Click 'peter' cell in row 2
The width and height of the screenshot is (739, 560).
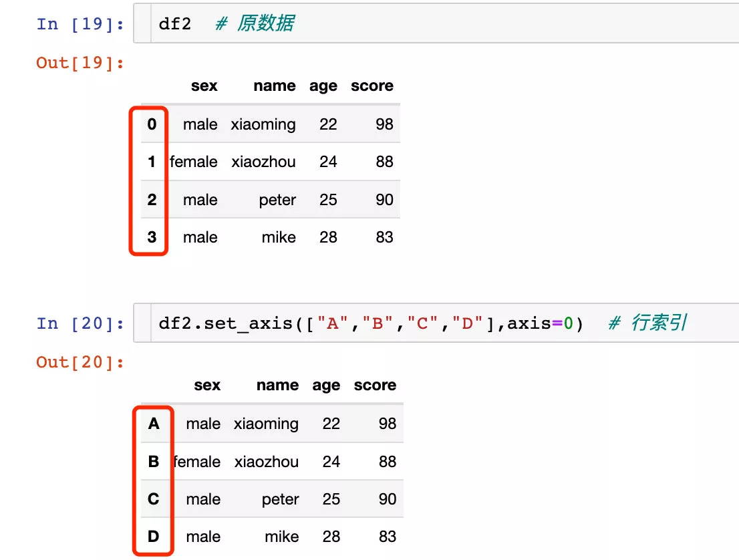[277, 200]
